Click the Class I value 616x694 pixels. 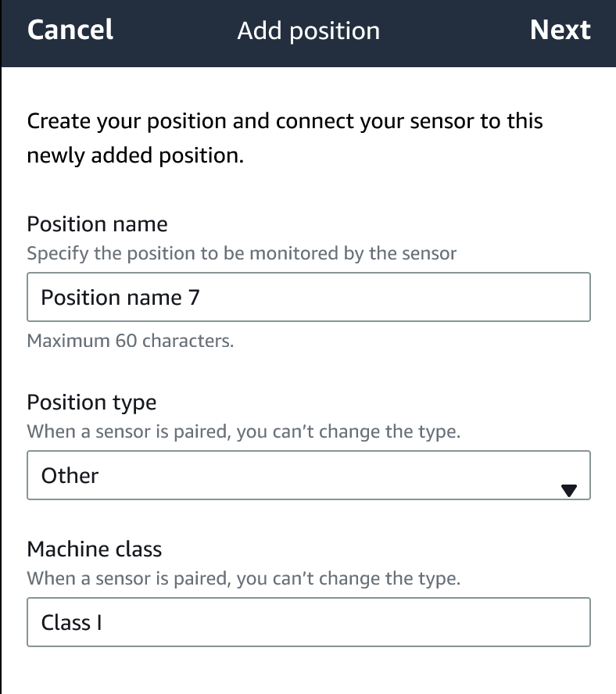pos(71,623)
